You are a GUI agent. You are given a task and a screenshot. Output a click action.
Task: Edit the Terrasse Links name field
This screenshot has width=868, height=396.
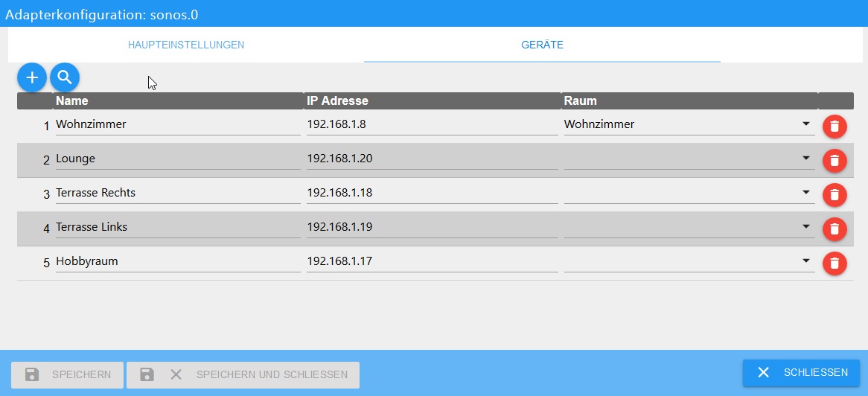pos(178,227)
